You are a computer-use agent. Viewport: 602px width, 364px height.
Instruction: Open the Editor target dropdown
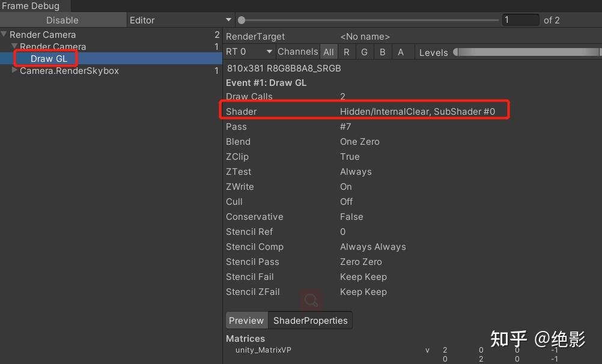click(180, 19)
